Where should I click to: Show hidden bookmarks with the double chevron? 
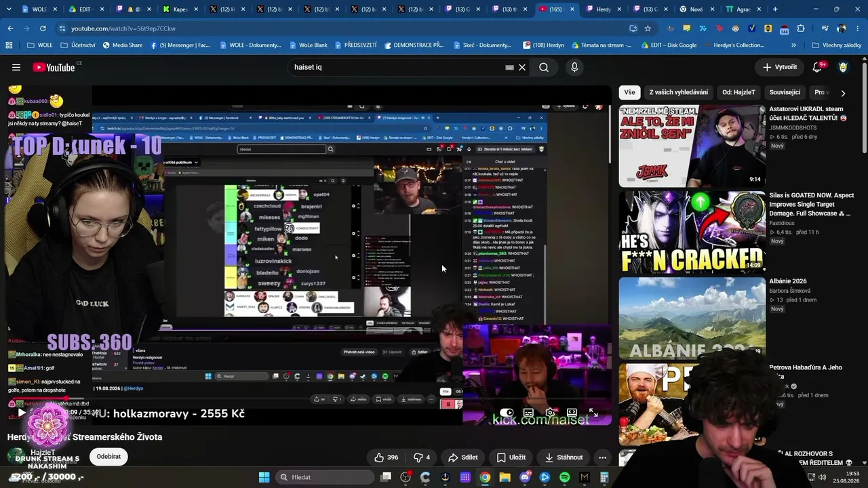click(793, 45)
